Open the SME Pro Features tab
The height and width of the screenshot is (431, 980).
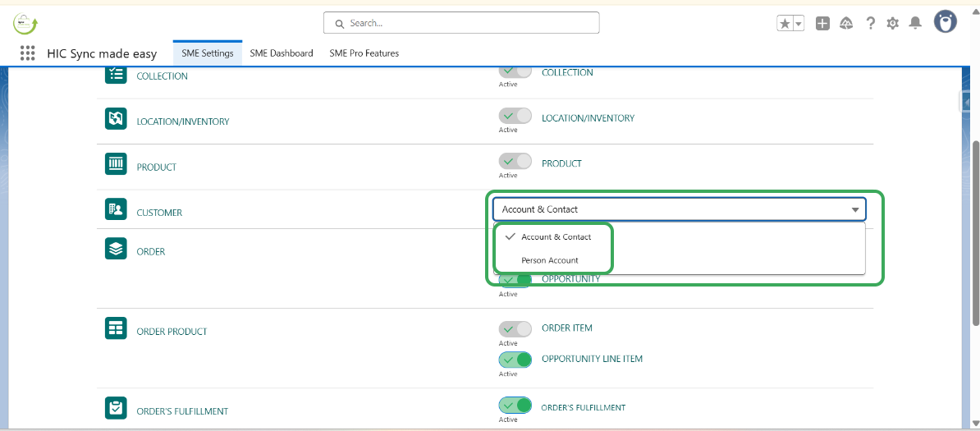(364, 53)
